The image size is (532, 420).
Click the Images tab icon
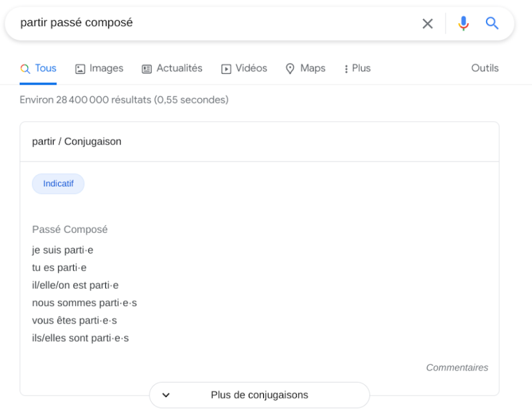80,68
